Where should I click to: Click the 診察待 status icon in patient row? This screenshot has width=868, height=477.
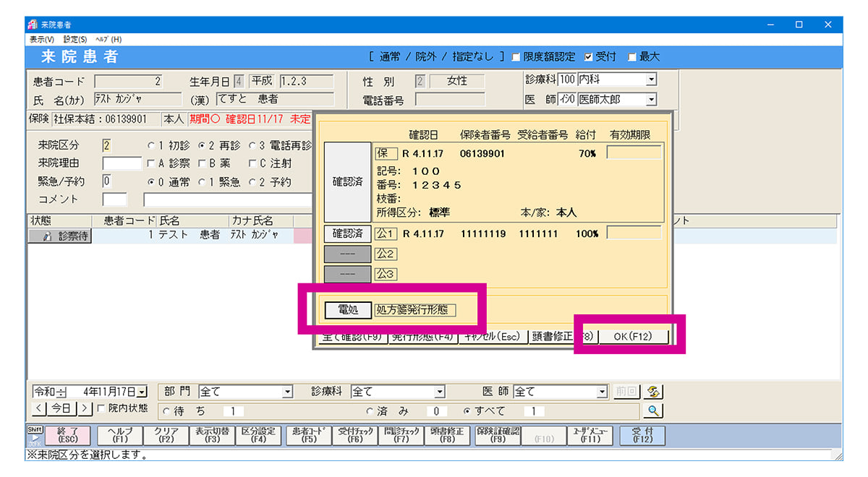[60, 236]
